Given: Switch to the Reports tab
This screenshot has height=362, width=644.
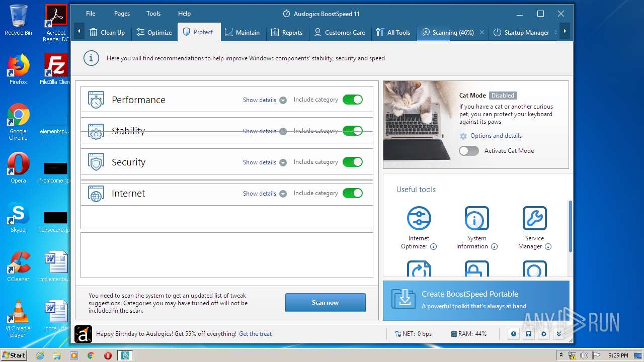Looking at the screenshot, I should click(x=287, y=32).
